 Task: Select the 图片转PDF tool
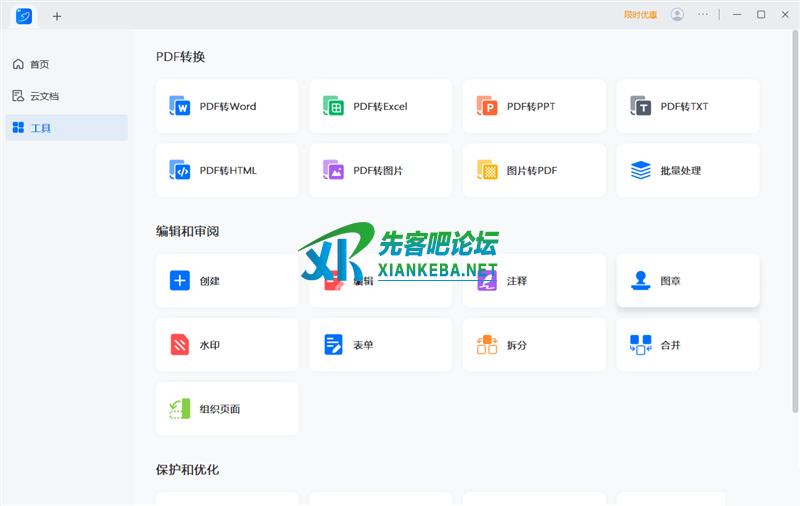(534, 171)
